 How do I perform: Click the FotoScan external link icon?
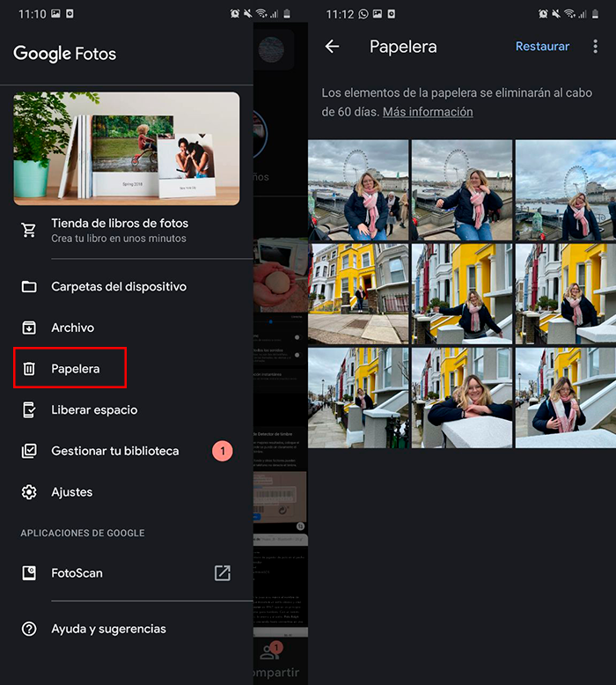click(x=223, y=573)
